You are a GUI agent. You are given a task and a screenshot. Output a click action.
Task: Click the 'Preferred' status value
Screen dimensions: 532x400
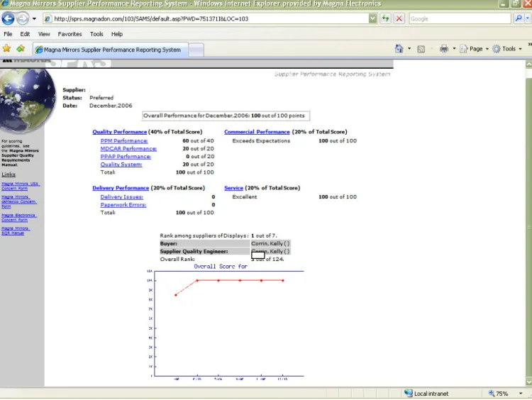[101, 98]
